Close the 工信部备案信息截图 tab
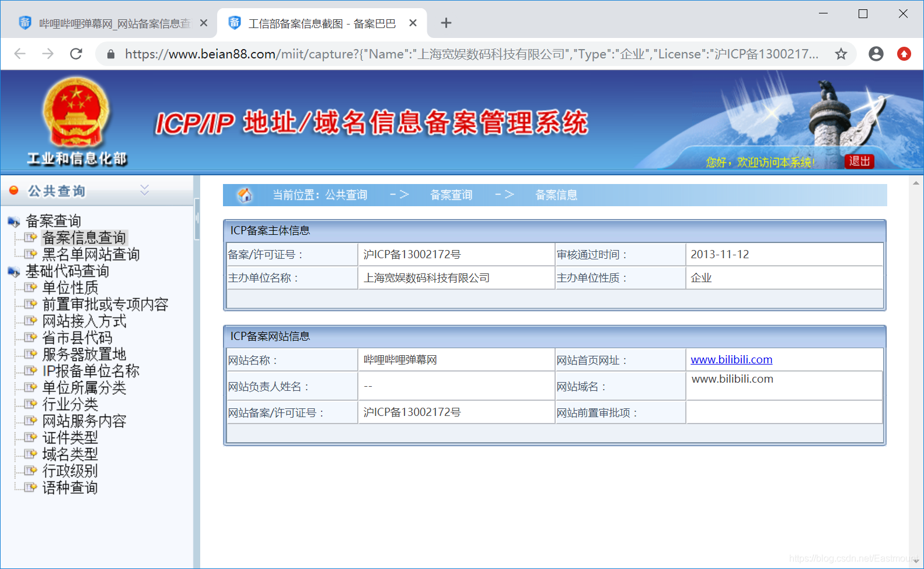This screenshot has width=924, height=569. pos(413,23)
